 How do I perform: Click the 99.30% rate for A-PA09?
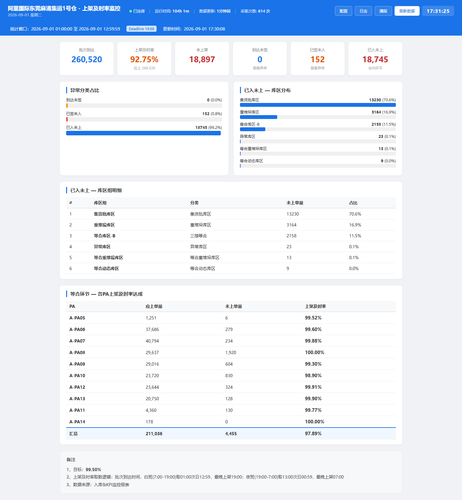313,364
